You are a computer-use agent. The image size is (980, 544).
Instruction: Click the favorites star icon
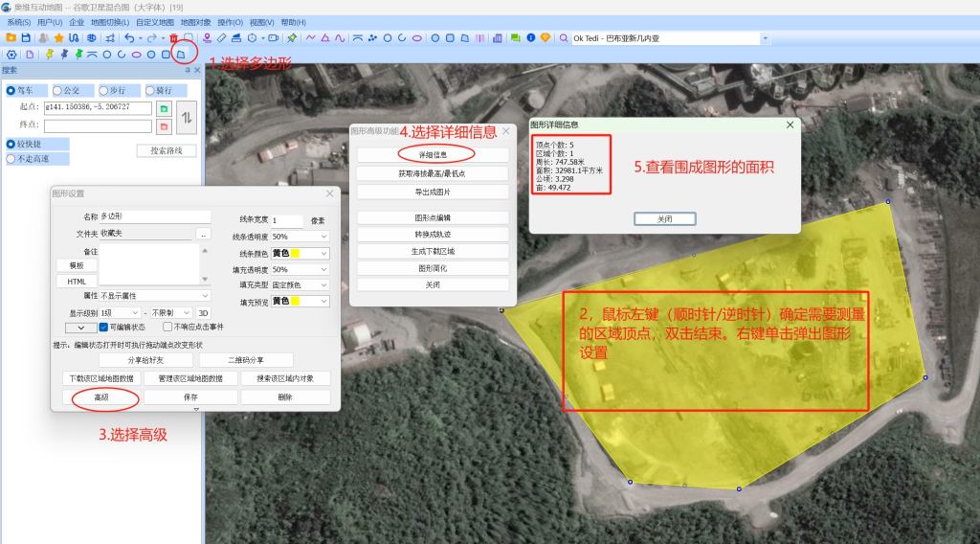point(59,38)
